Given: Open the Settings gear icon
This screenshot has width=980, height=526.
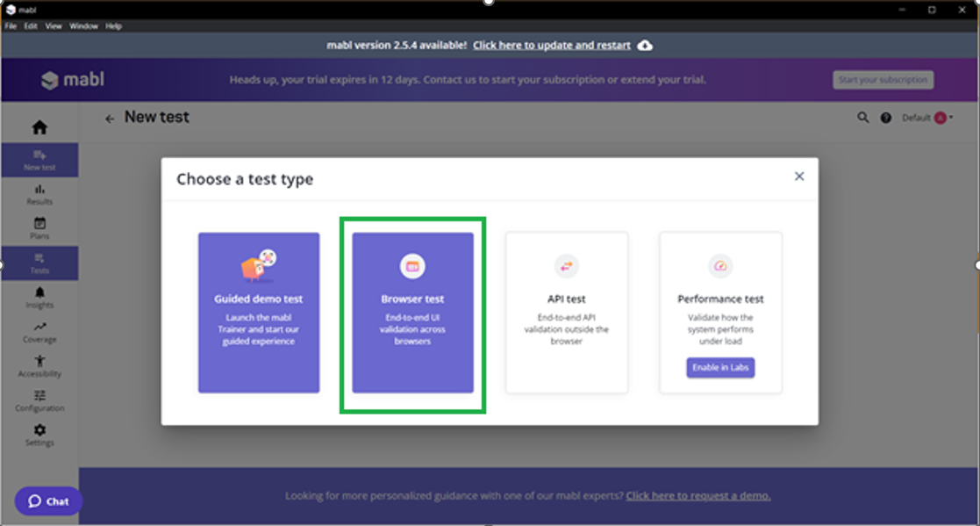Looking at the screenshot, I should coord(39,430).
